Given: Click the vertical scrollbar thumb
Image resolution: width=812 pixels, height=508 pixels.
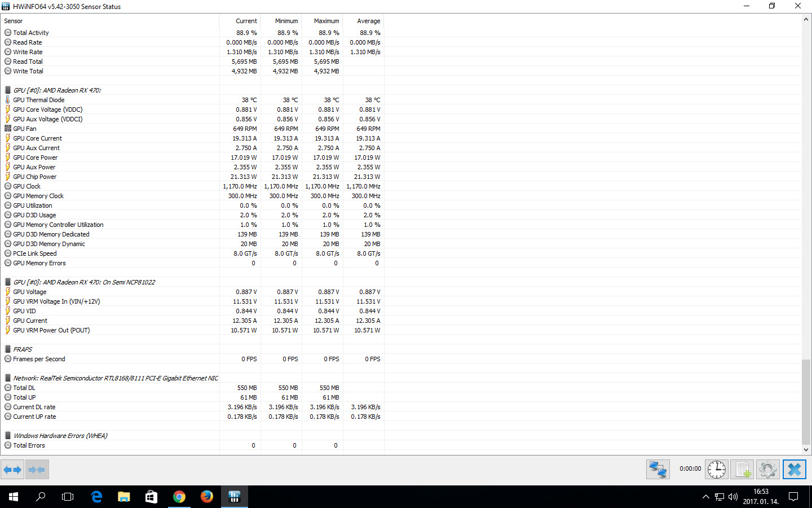Looking at the screenshot, I should (x=806, y=402).
